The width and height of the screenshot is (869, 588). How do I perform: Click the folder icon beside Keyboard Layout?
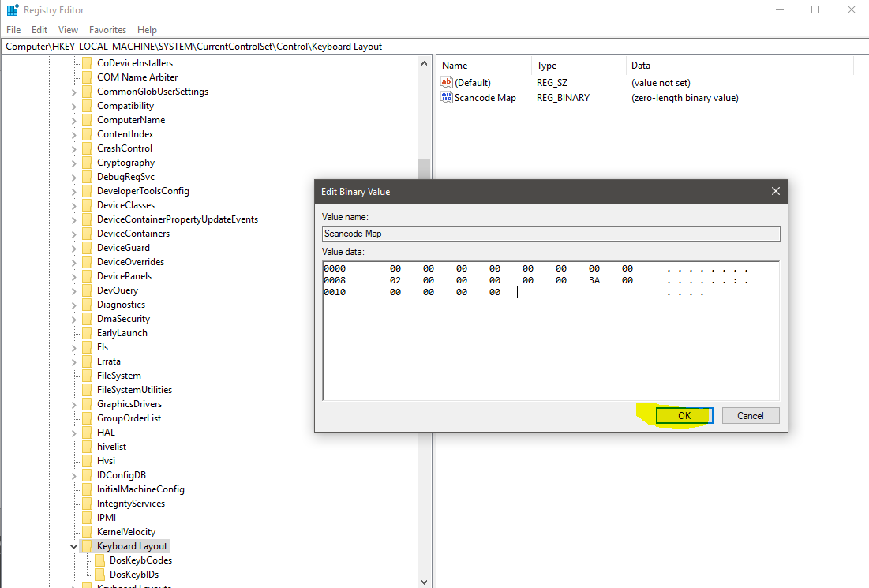click(87, 545)
